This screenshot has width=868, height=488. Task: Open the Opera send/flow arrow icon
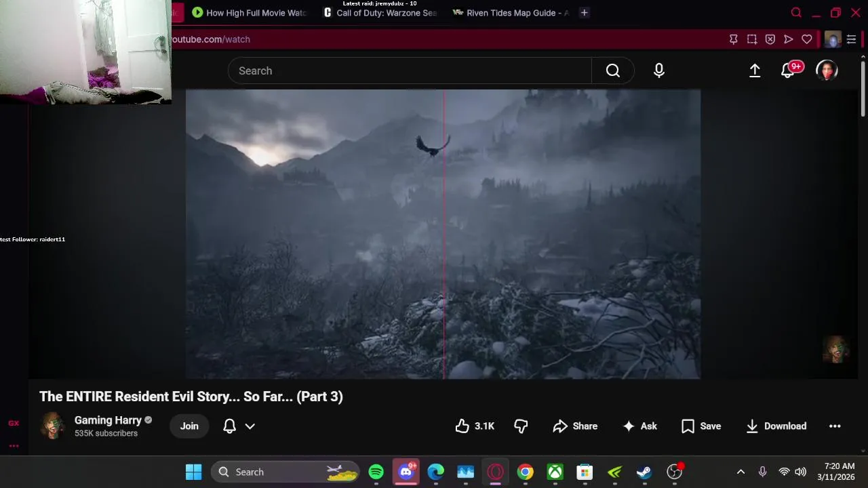pos(788,39)
